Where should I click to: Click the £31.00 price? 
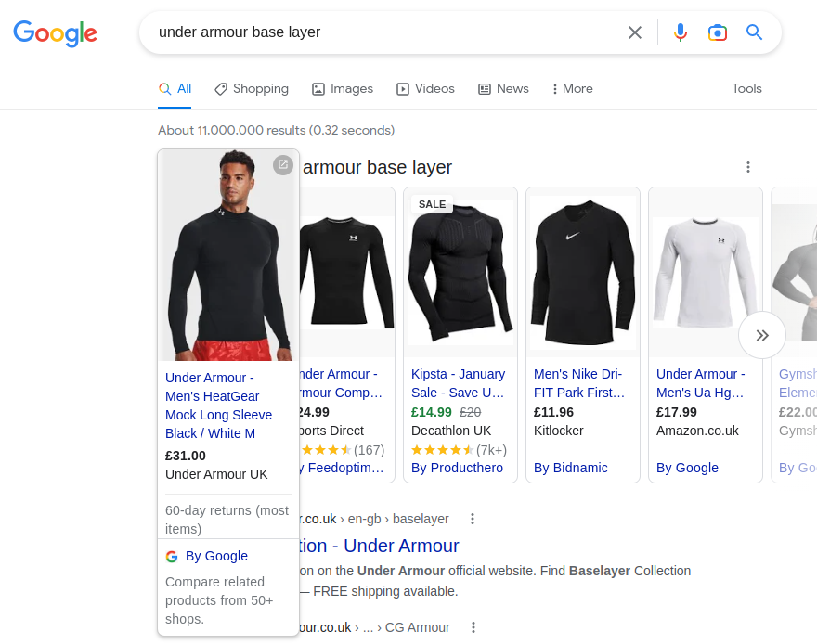[186, 456]
